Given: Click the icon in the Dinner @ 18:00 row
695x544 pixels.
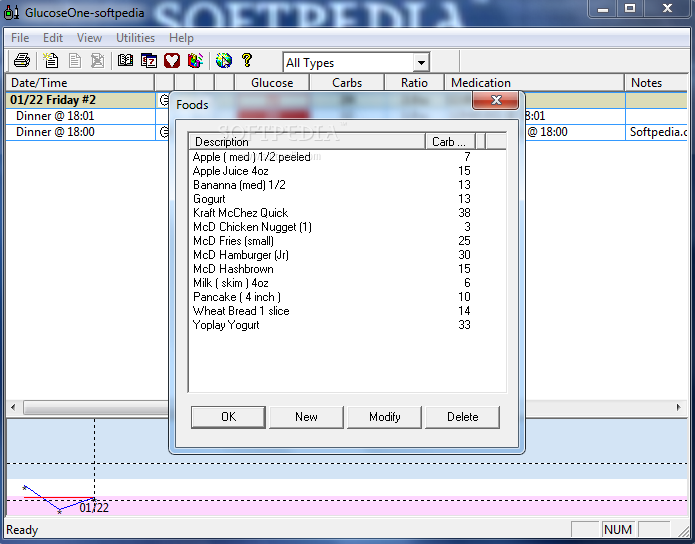Looking at the screenshot, I should 164,132.
